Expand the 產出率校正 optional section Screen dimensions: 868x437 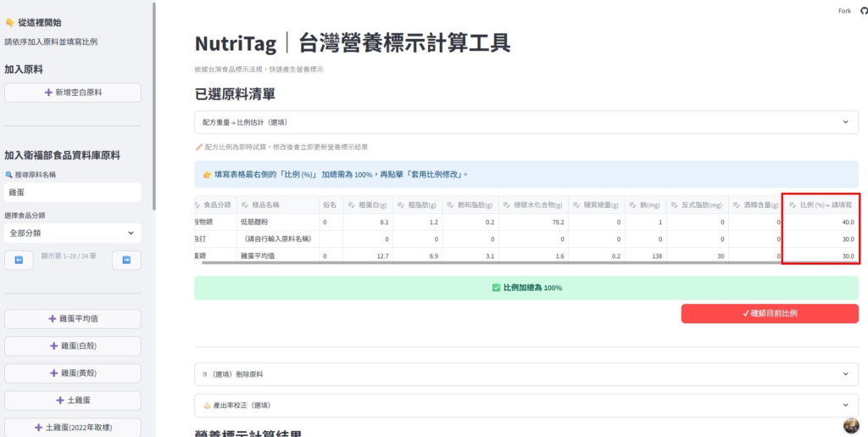(526, 406)
